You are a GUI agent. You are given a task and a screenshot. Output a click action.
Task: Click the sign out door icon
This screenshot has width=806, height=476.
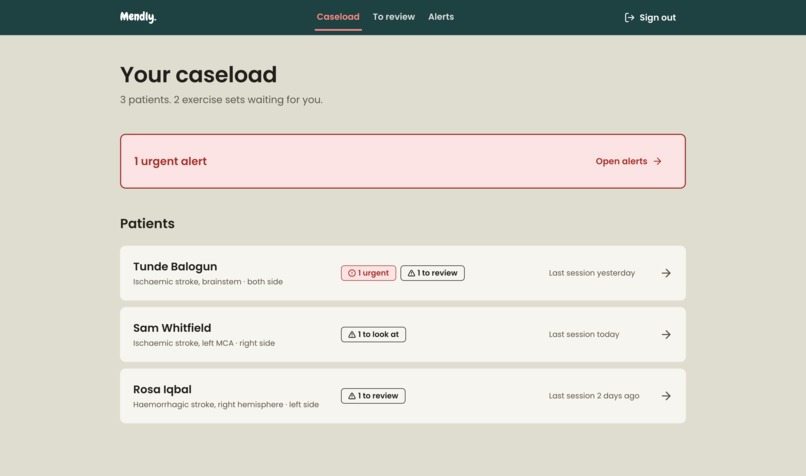point(629,17)
